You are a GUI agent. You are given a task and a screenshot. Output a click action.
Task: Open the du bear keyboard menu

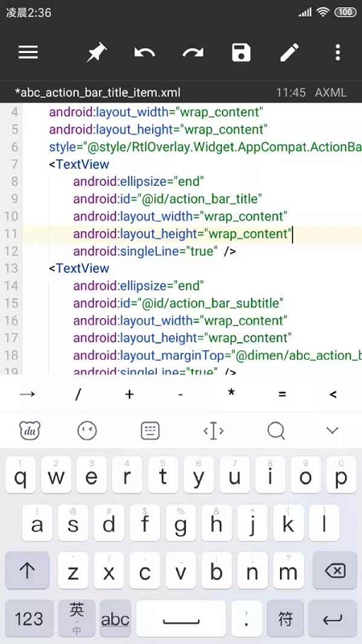point(30,431)
